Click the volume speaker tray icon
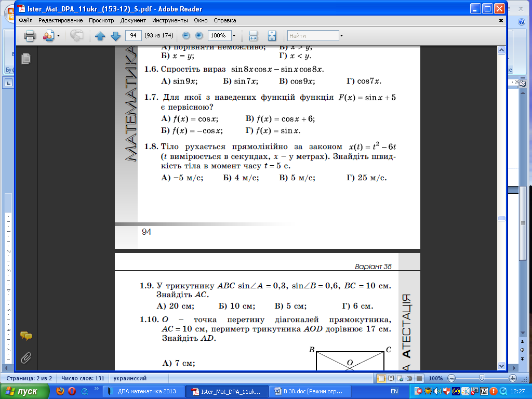Viewport: 532px width, 399px height. (x=437, y=392)
